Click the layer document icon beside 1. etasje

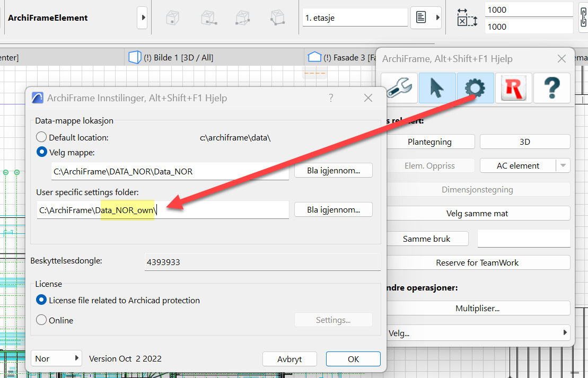coord(421,17)
